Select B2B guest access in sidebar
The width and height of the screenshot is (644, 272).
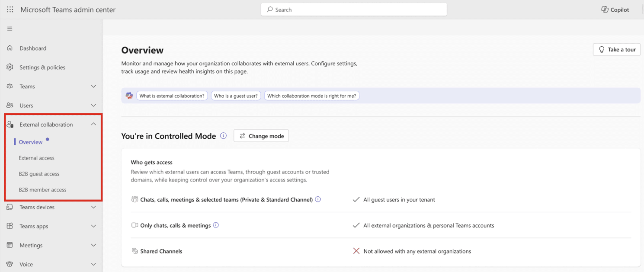pyautogui.click(x=39, y=174)
